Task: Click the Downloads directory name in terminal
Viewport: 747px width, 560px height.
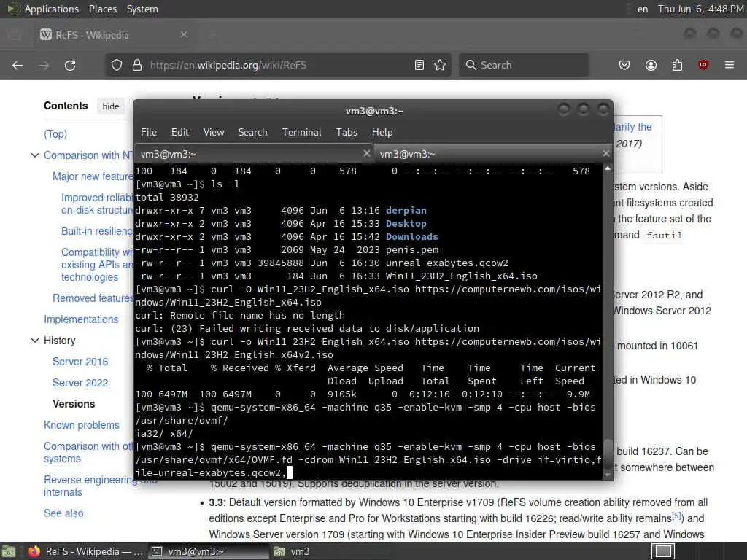Action: pyautogui.click(x=411, y=237)
